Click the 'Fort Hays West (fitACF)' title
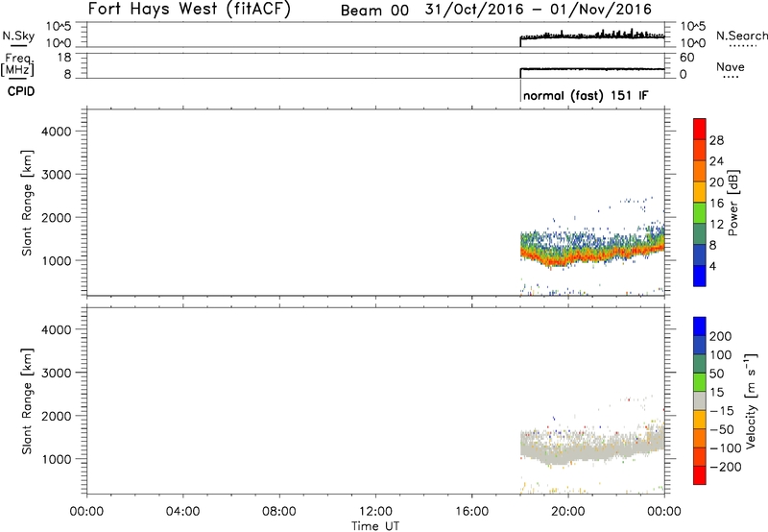The image size is (768, 532). (189, 9)
